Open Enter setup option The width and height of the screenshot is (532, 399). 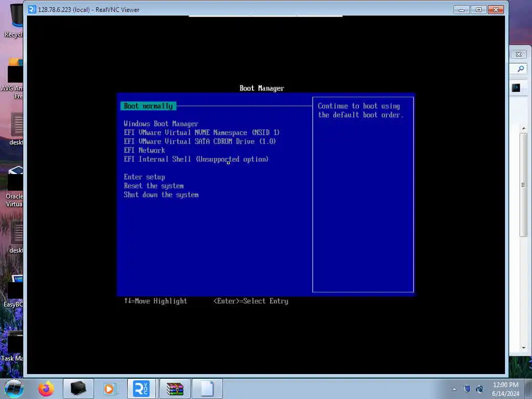click(144, 177)
